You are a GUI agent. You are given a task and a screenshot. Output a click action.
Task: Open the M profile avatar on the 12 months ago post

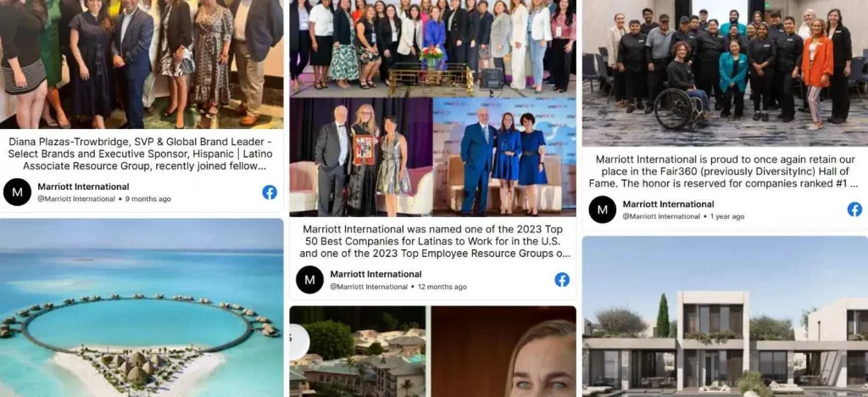[310, 280]
